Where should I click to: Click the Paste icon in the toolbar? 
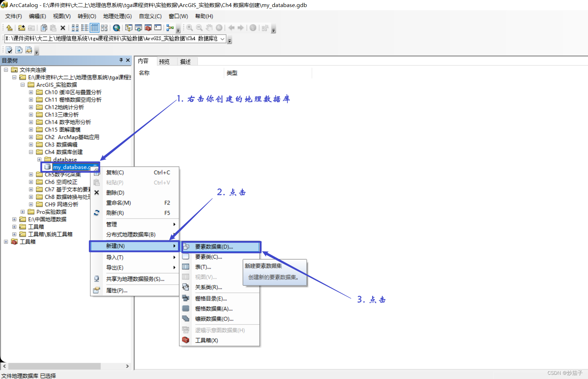pyautogui.click(x=53, y=28)
